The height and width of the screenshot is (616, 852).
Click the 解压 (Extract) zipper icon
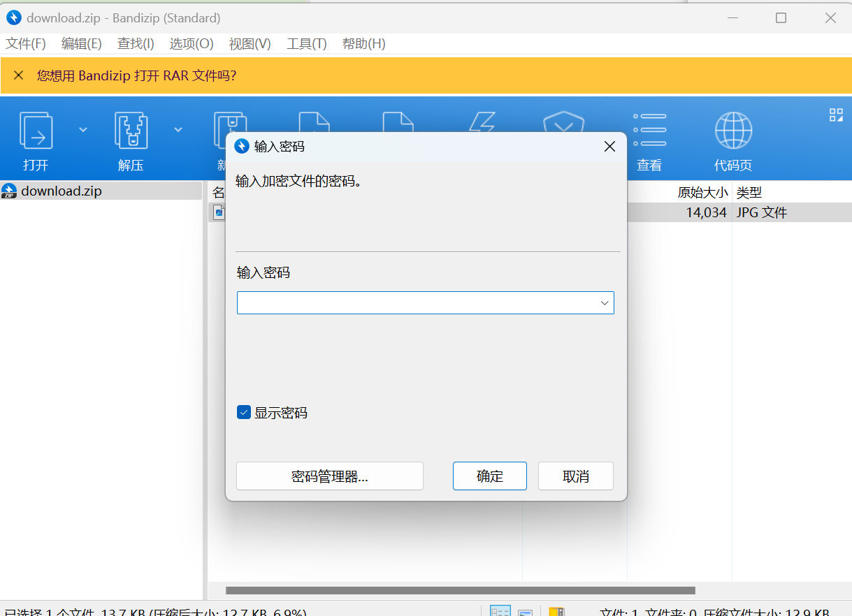click(x=131, y=130)
